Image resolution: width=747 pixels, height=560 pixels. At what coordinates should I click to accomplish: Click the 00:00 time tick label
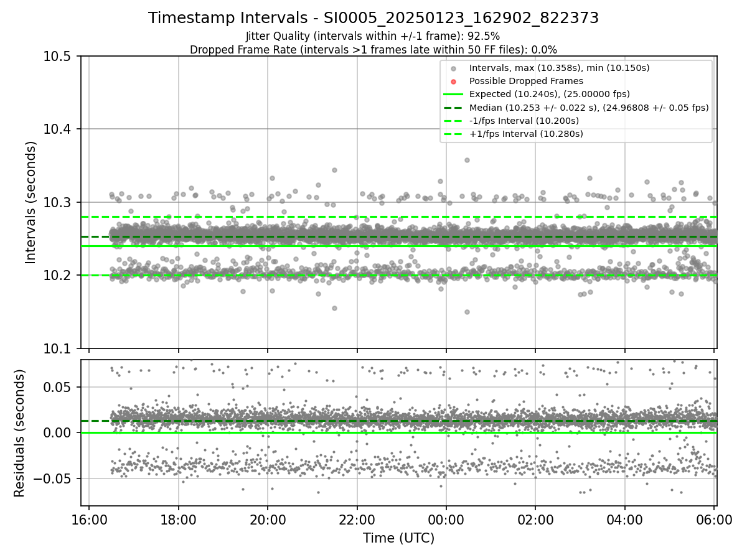446,520
